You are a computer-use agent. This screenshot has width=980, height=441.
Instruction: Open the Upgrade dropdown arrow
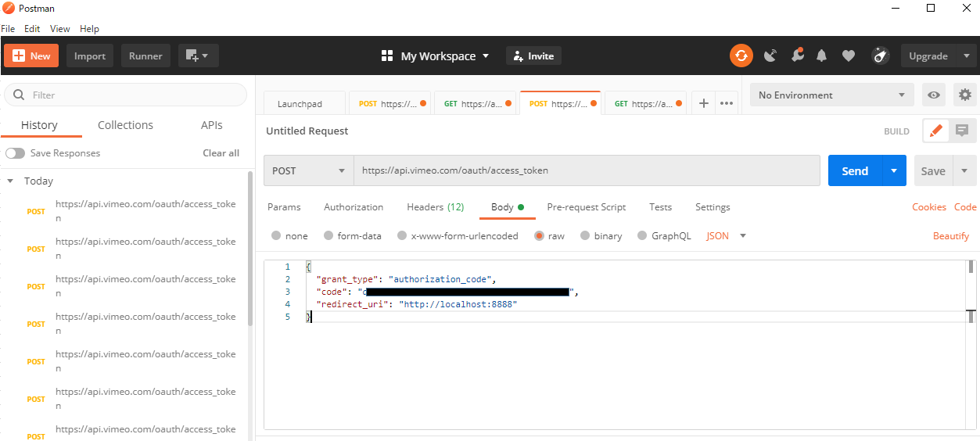click(967, 56)
